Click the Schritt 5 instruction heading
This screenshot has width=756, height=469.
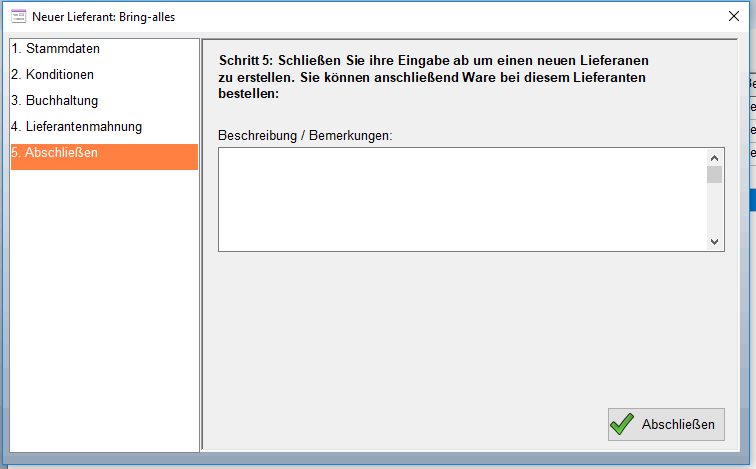[x=433, y=77]
